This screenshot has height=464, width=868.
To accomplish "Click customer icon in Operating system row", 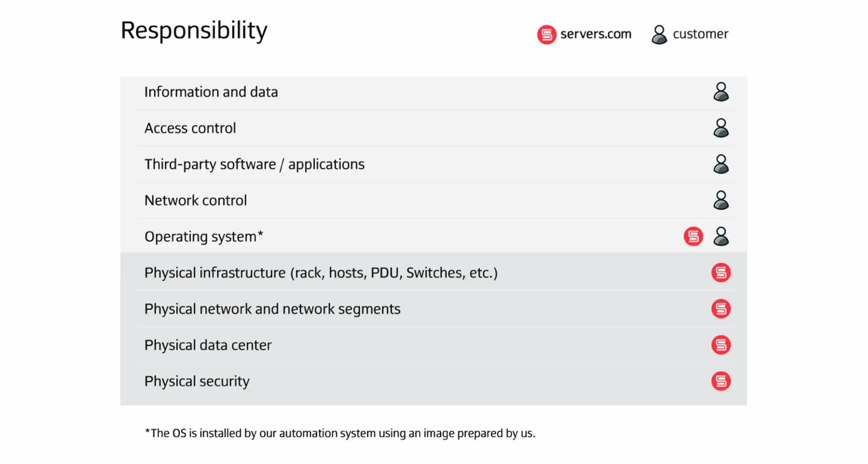I will pos(721,236).
